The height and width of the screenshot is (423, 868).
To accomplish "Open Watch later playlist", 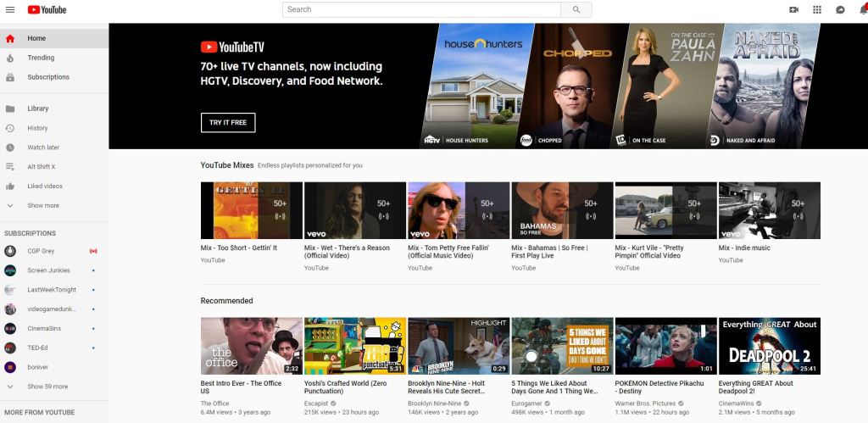I will [x=43, y=147].
